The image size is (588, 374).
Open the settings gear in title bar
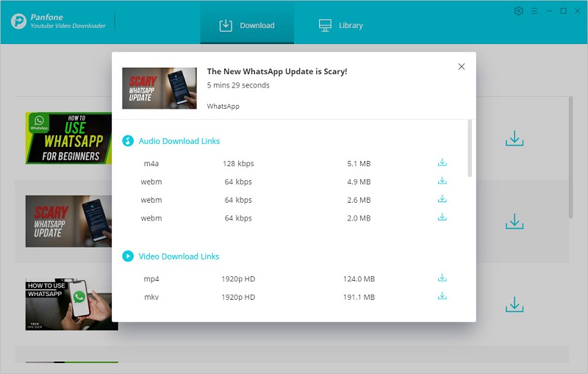[x=519, y=11]
